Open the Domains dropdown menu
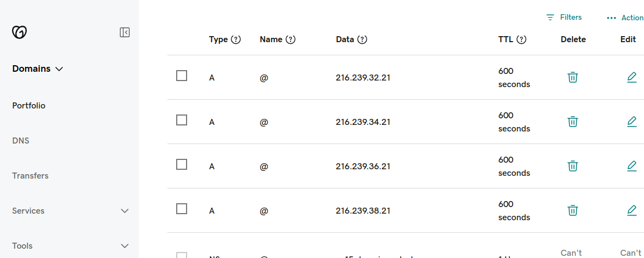Screen dimensions: 644x258 pyautogui.click(x=38, y=68)
